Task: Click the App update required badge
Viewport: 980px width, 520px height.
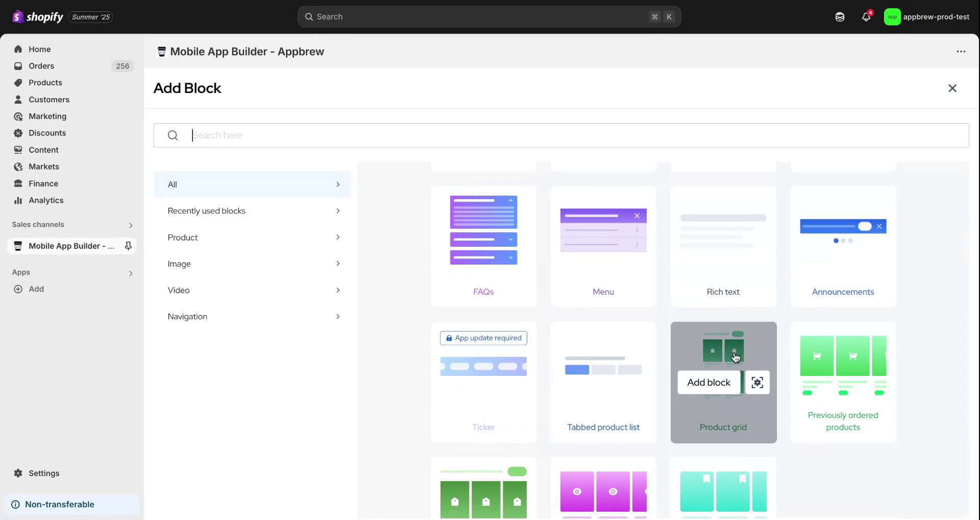Action: point(484,338)
